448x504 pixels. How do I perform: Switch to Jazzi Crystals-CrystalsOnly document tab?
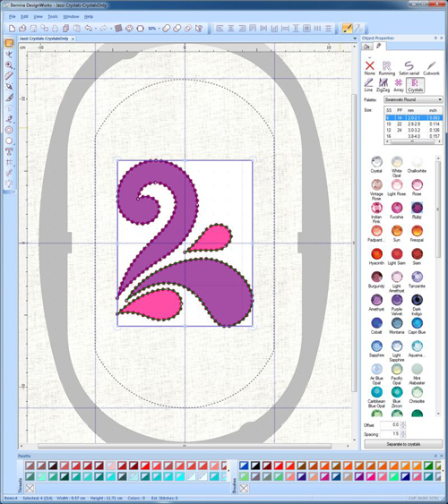(44, 38)
